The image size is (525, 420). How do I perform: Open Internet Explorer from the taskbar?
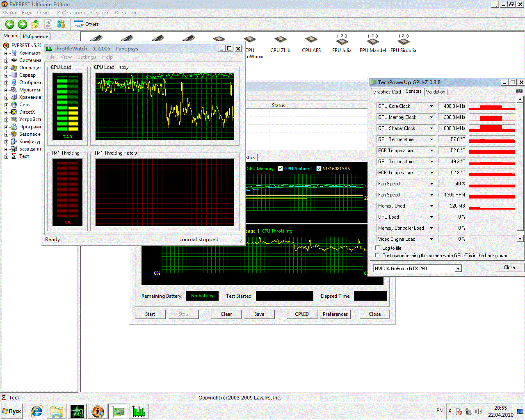tap(37, 411)
